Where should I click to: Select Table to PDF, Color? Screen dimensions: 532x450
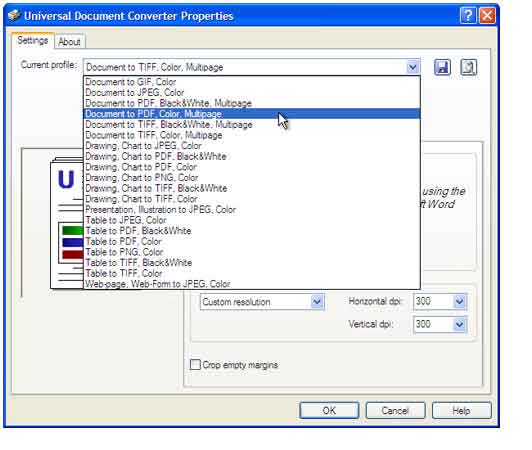click(x=252, y=241)
